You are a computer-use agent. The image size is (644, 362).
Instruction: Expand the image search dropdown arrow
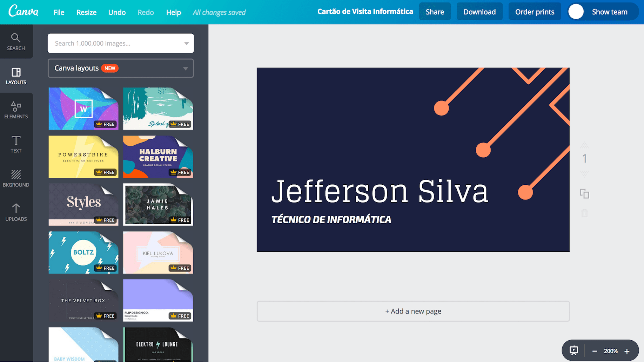coord(186,44)
